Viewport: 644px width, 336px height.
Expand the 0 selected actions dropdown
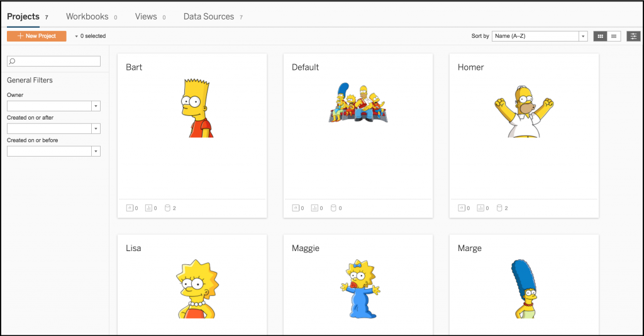coord(91,36)
